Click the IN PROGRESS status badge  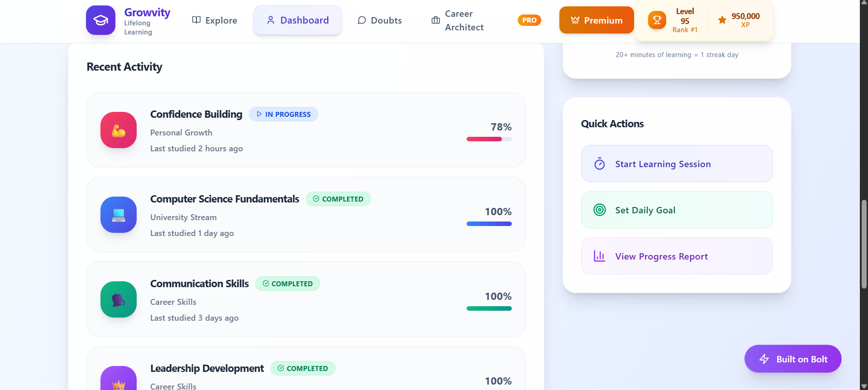[283, 114]
